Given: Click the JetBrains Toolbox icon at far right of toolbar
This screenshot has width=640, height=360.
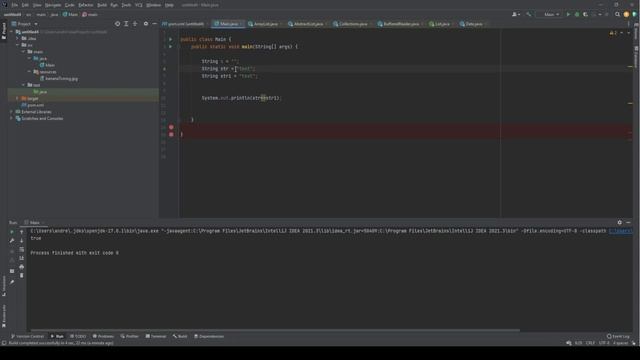Looking at the screenshot, I should [x=635, y=14].
